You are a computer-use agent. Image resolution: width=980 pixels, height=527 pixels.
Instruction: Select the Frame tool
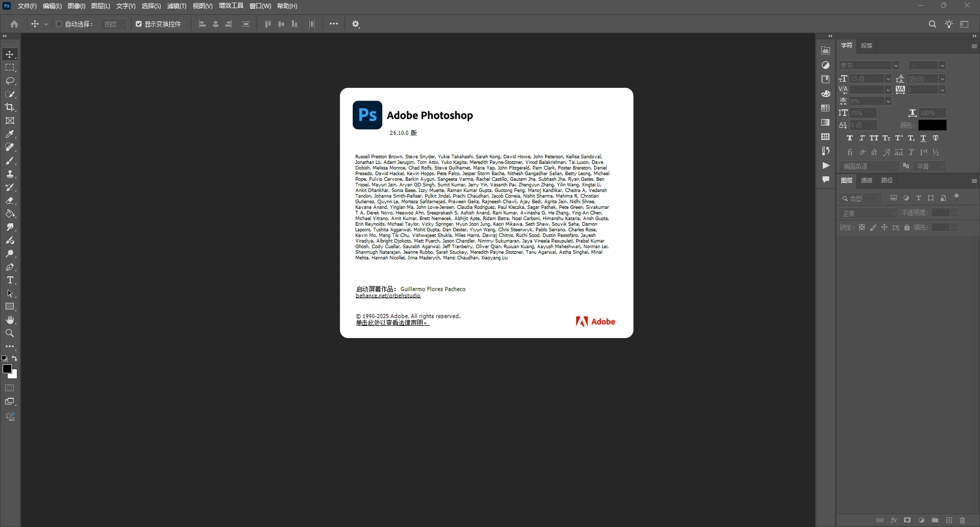coord(10,121)
